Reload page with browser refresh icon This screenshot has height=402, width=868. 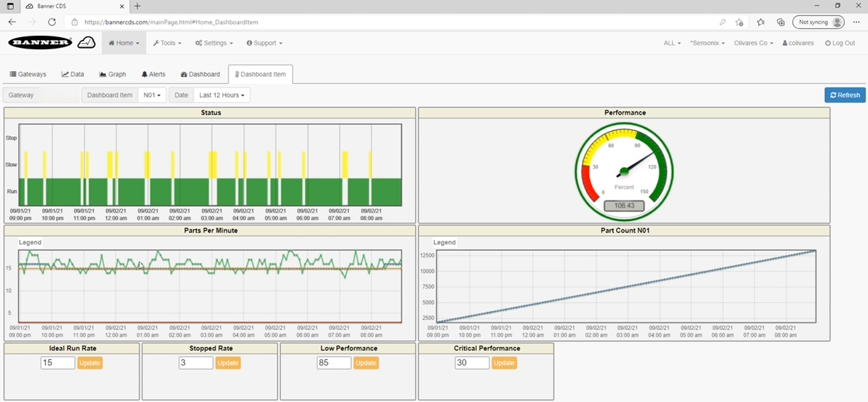click(52, 22)
